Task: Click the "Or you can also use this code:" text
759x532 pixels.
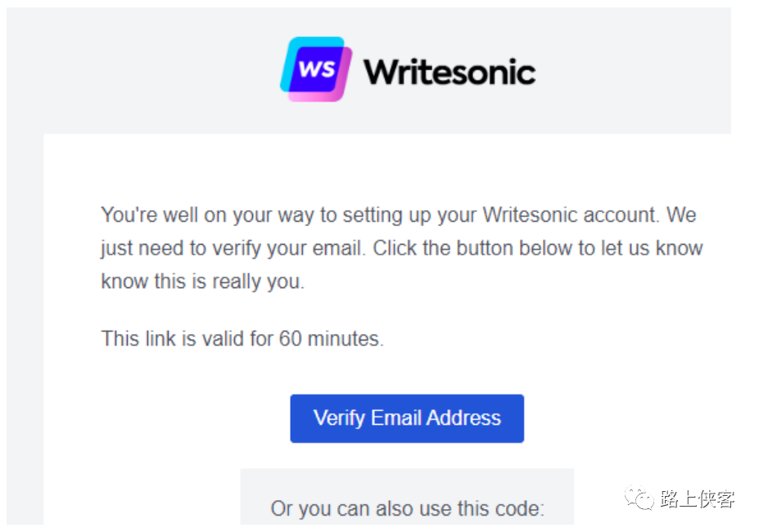Action: point(407,508)
